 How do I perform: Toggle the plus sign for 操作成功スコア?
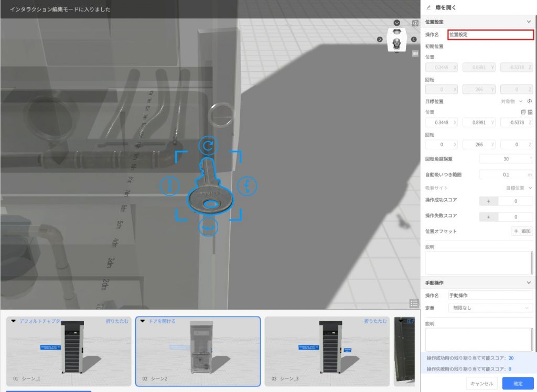point(489,201)
